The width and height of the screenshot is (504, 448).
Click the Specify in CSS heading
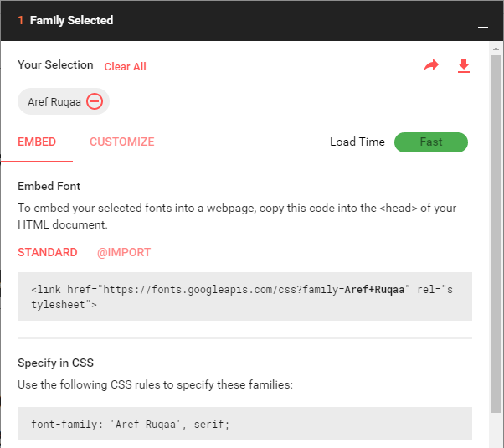(55, 363)
